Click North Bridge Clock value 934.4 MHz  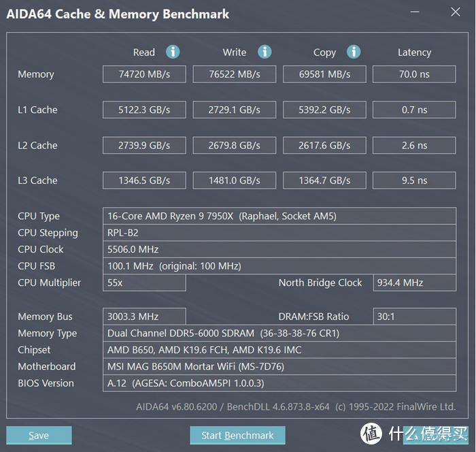click(x=414, y=282)
